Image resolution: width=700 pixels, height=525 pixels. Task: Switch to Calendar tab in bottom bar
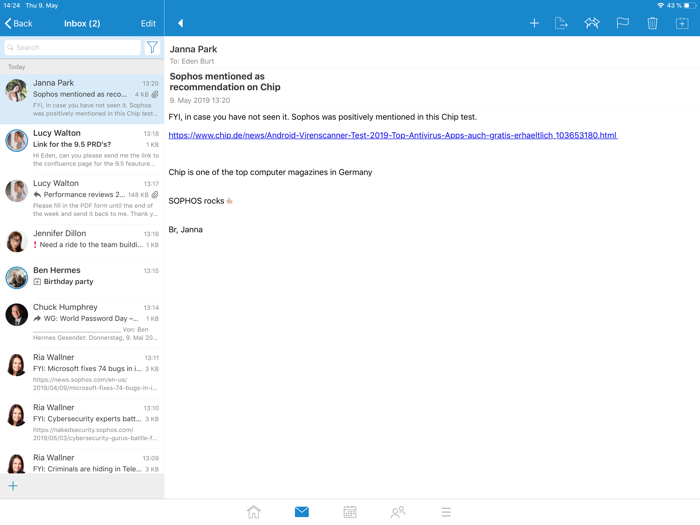coord(350,512)
